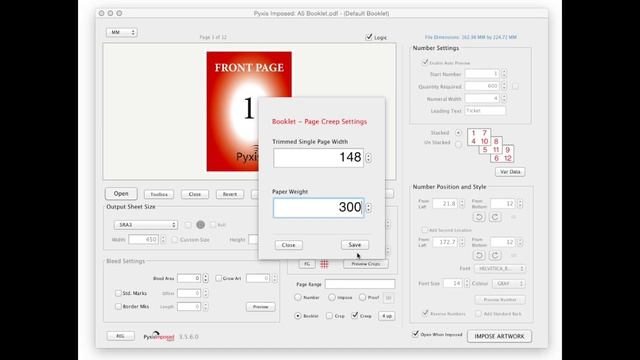Adjust the output Width stepper
This screenshot has height=360, width=640.
coord(163,240)
